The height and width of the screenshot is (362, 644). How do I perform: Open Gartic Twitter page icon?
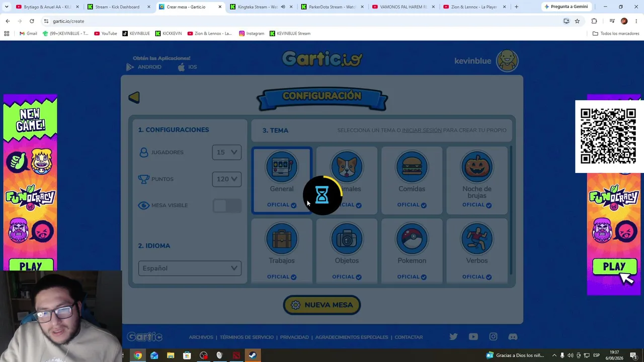453,337
